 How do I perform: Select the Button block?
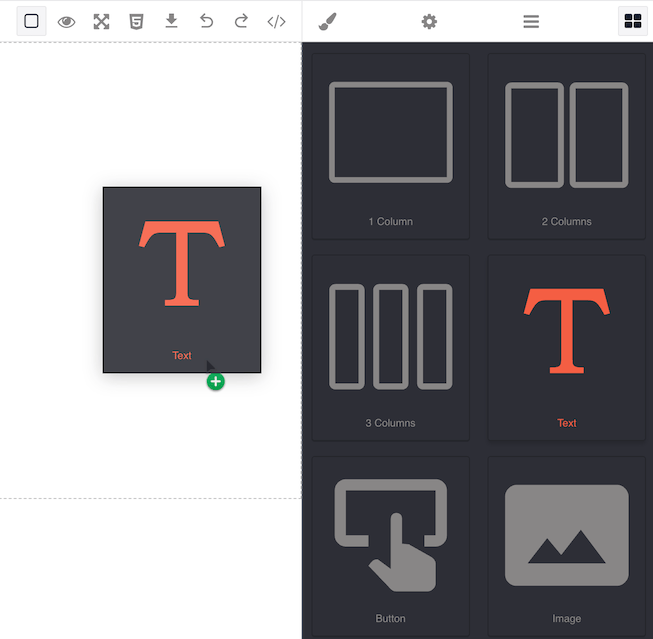[x=391, y=547]
